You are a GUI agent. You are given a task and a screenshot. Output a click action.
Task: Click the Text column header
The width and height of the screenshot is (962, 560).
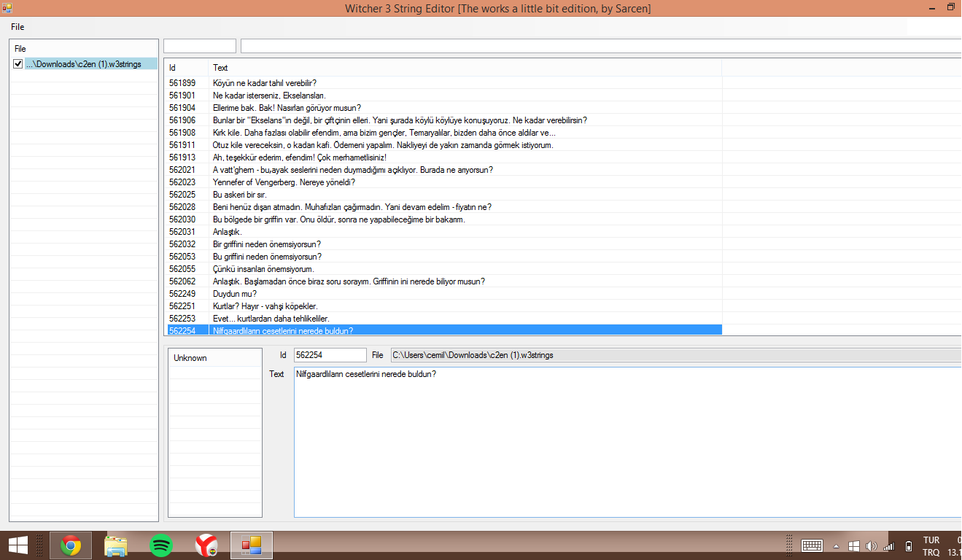465,68
